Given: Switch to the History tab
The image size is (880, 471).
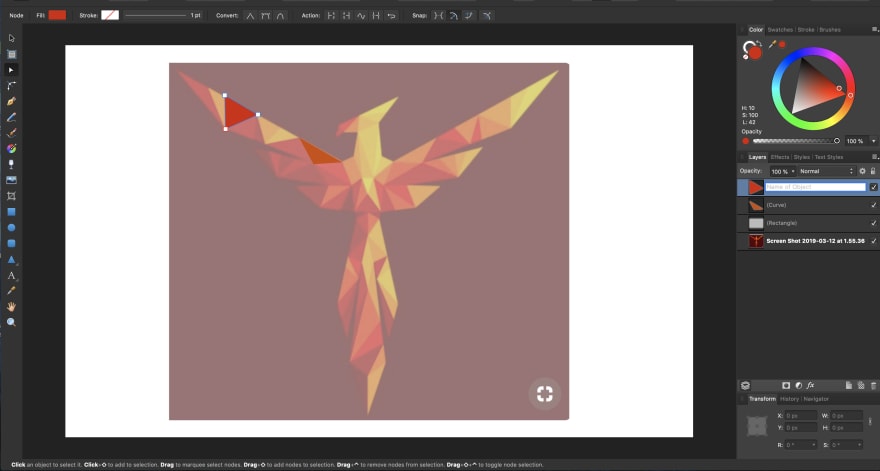Looking at the screenshot, I should (789, 399).
